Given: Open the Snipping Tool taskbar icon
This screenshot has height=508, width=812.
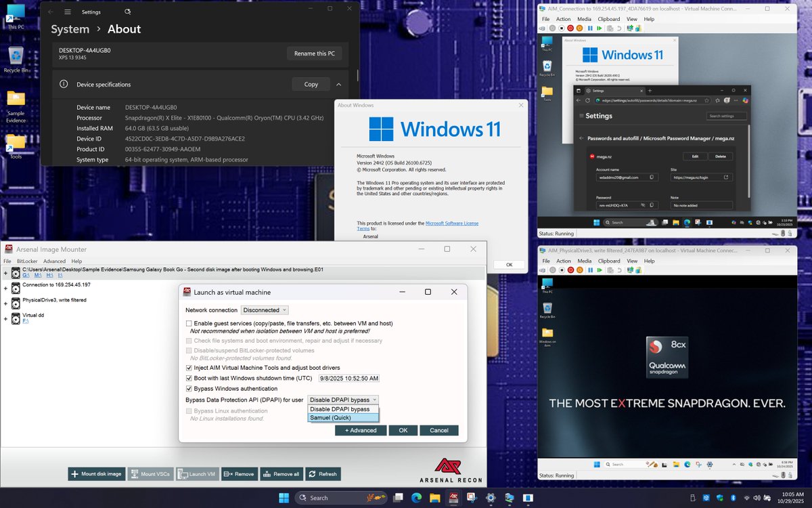Looking at the screenshot, I should pos(472,498).
